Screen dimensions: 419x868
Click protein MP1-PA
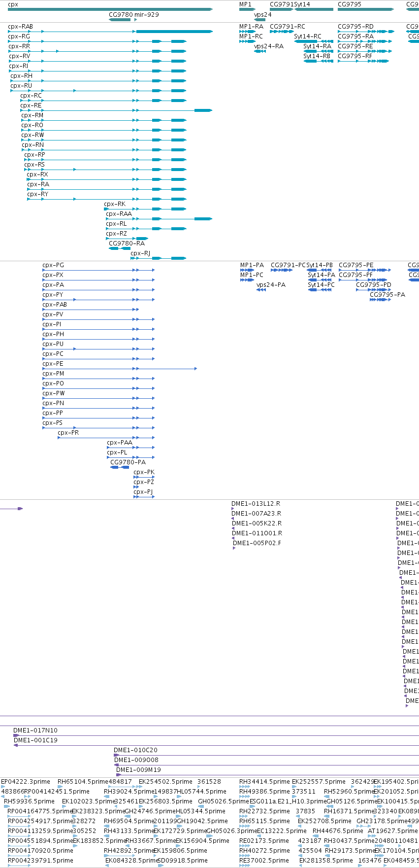252,265
